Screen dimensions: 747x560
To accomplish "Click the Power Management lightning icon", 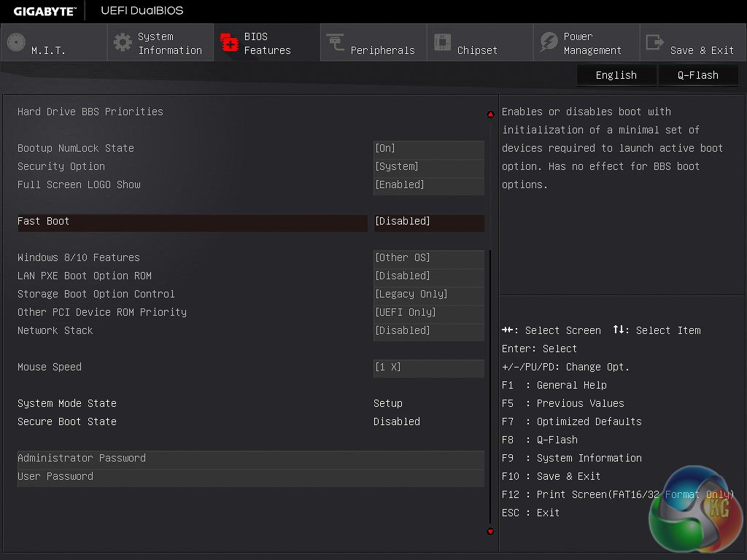I will tap(549, 42).
